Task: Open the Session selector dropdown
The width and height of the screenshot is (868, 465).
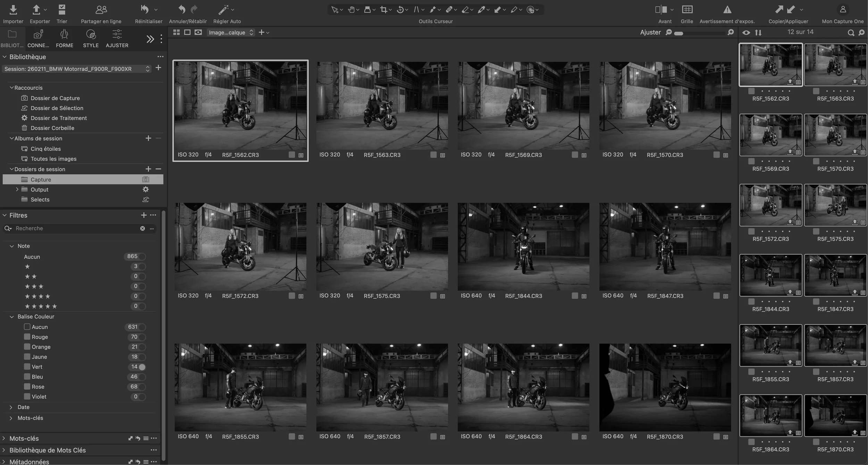Action: 76,69
